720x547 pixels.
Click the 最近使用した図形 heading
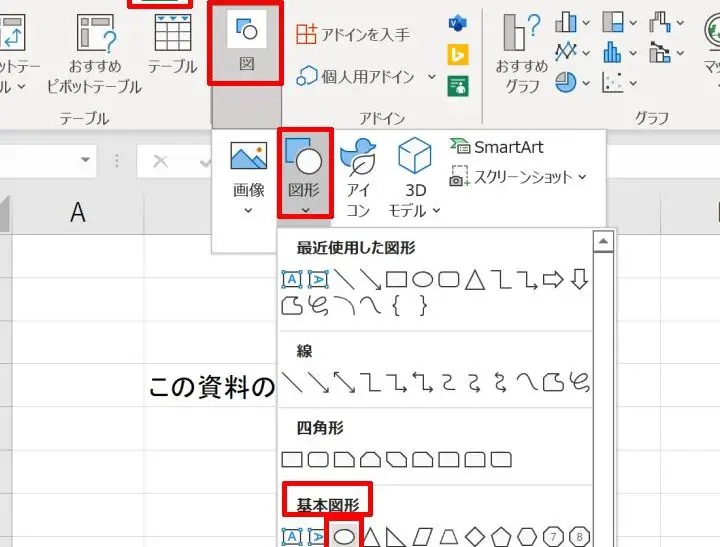[356, 248]
